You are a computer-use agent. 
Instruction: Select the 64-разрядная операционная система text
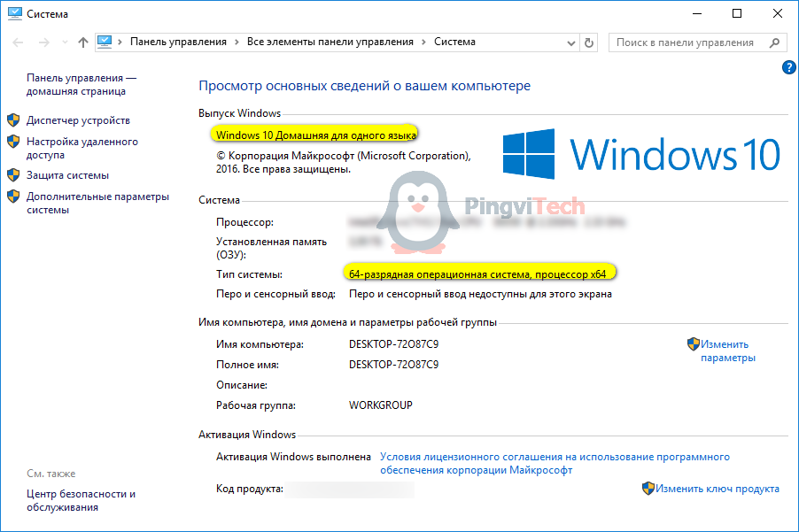tap(477, 274)
